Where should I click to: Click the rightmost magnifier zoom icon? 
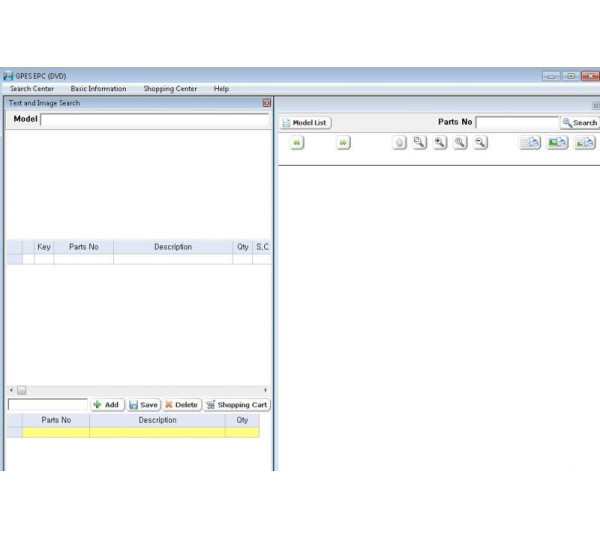[481, 143]
